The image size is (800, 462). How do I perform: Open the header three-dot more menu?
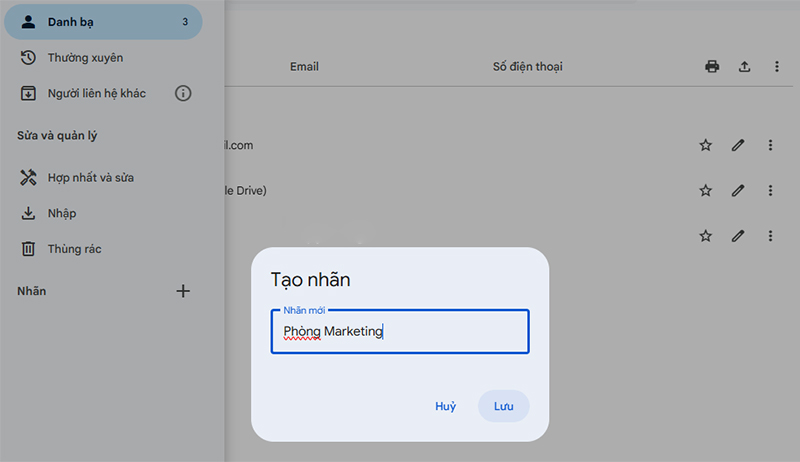[777, 66]
